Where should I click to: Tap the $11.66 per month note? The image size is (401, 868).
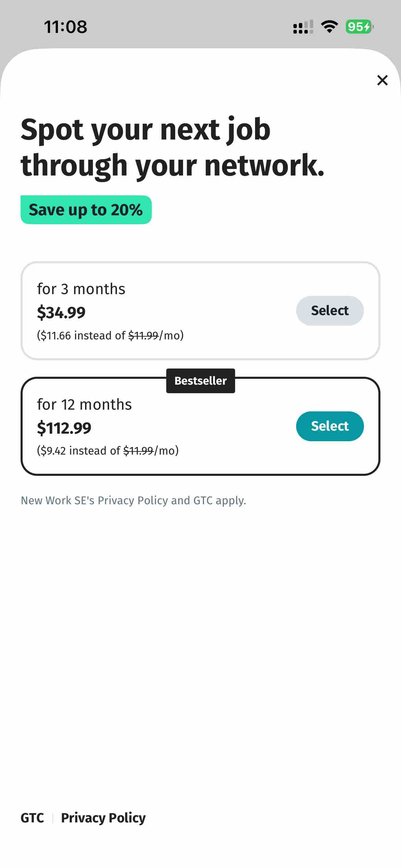[x=110, y=335]
